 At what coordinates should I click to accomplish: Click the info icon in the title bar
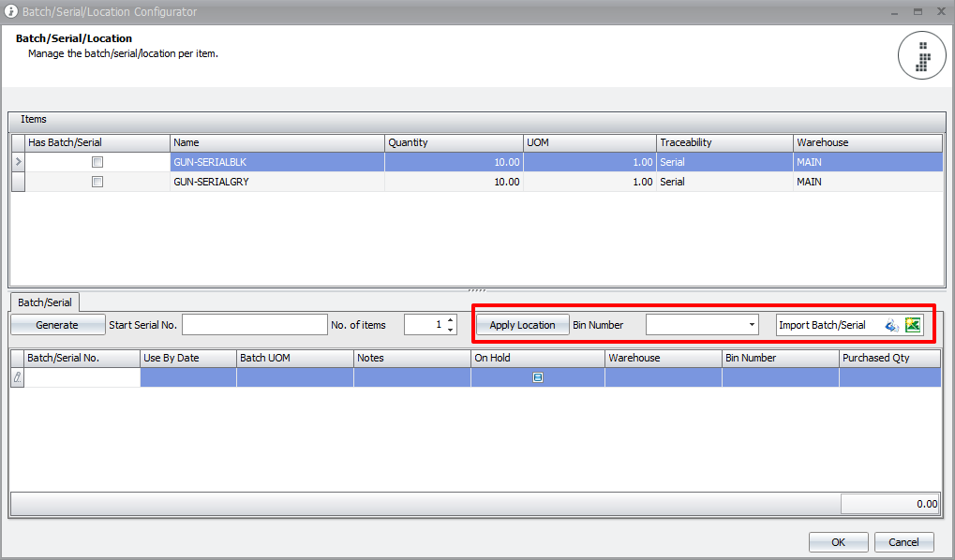tap(9, 11)
